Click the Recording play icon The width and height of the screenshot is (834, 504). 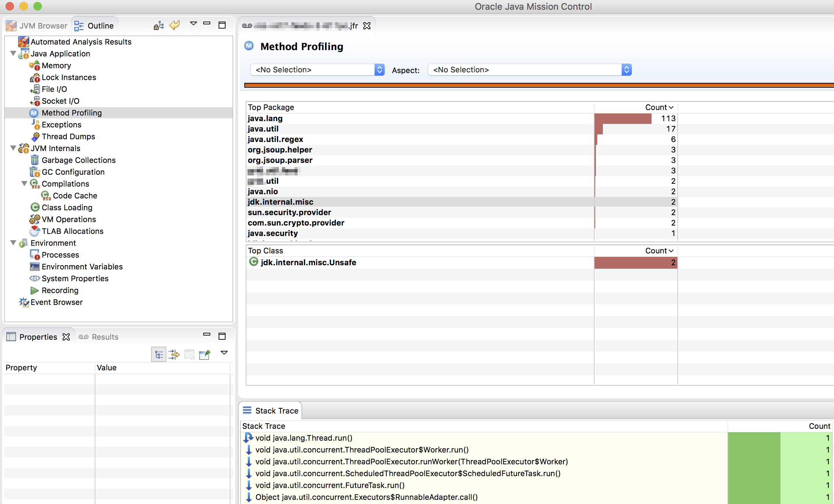pos(34,290)
